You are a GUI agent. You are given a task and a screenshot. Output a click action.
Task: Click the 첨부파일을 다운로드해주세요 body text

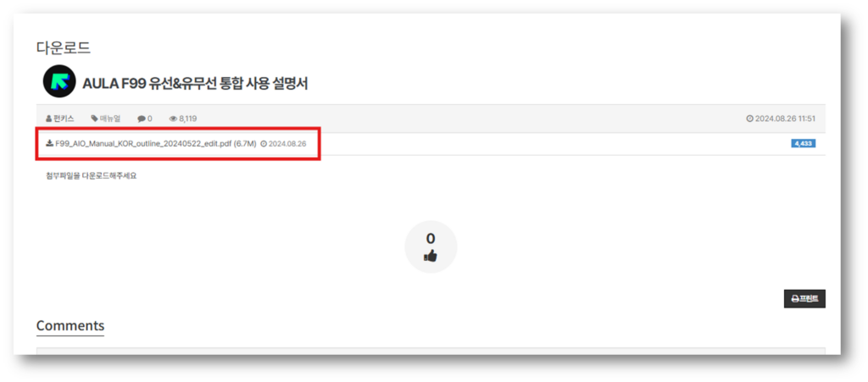point(92,176)
